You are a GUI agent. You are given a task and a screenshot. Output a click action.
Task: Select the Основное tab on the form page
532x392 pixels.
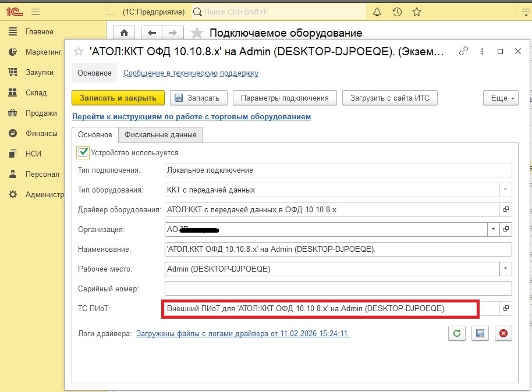(95, 134)
